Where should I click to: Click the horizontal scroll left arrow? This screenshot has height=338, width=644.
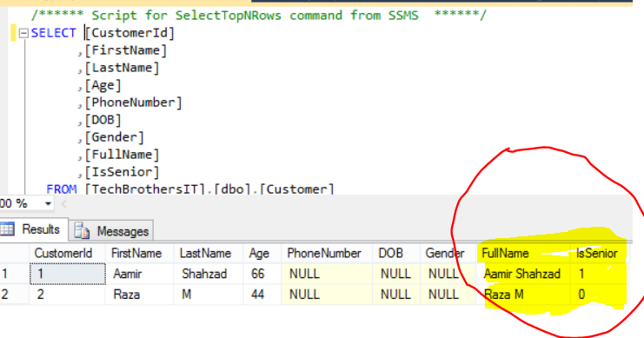tap(64, 203)
